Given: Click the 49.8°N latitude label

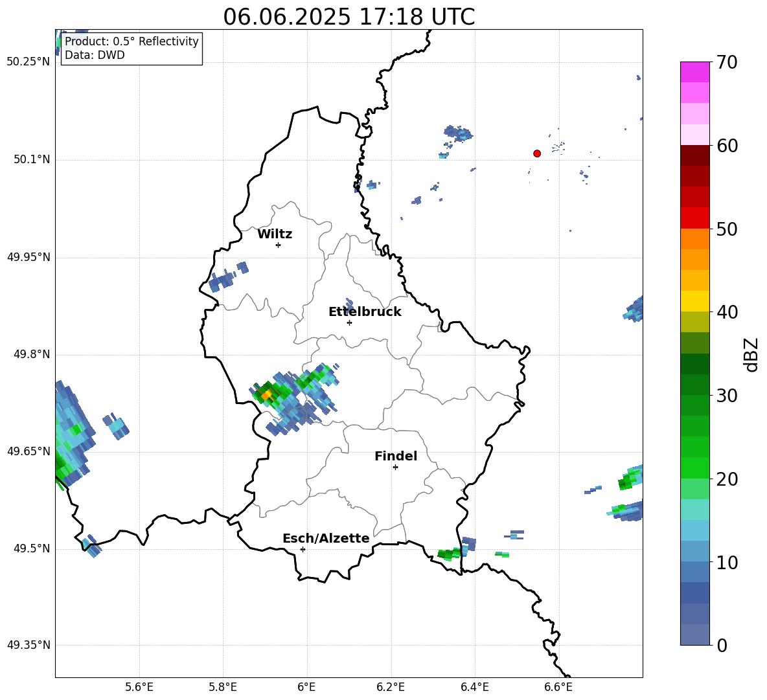Looking at the screenshot, I should tap(32, 354).
